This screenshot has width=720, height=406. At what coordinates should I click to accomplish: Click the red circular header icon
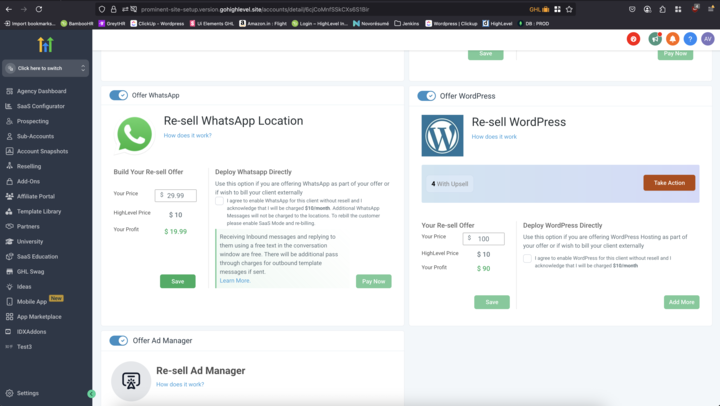633,39
